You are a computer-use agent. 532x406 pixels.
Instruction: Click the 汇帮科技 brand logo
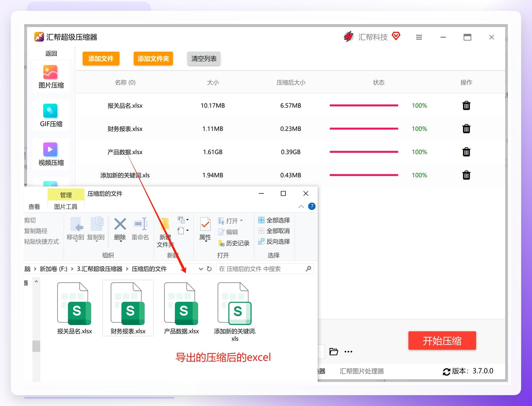click(x=349, y=37)
